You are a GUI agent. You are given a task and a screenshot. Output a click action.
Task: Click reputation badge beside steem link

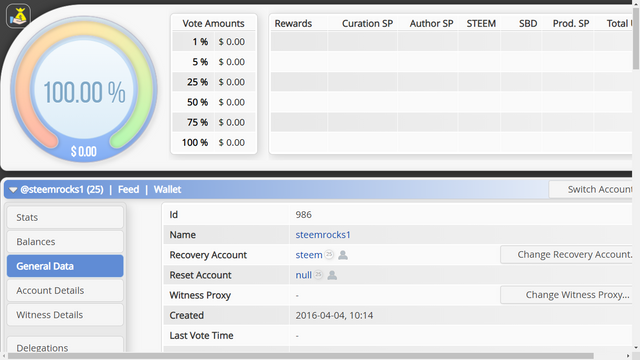coord(329,255)
